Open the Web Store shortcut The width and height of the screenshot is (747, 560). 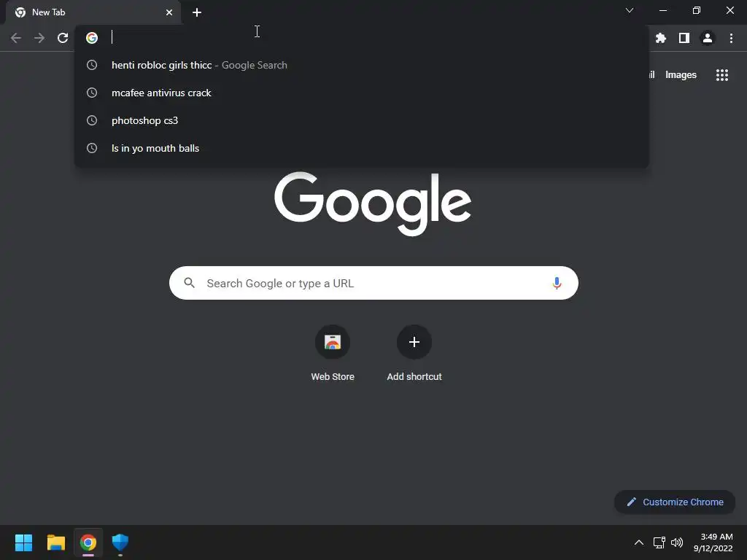pyautogui.click(x=333, y=354)
